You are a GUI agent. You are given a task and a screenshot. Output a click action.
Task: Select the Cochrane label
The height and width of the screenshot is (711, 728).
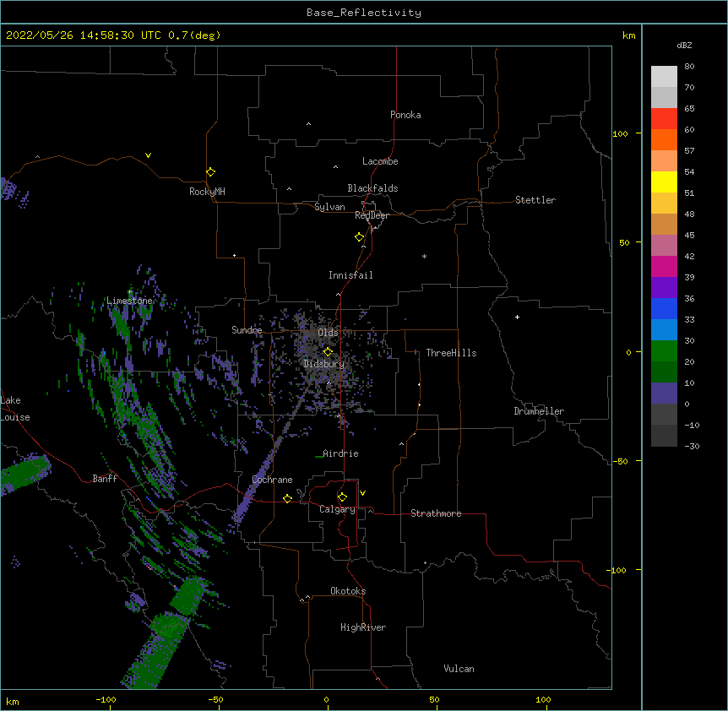(x=272, y=480)
